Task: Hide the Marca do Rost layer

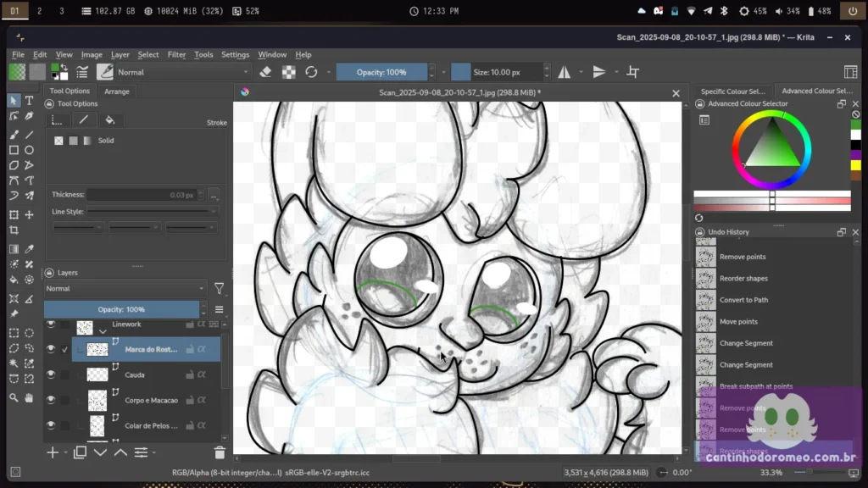Action: (51, 349)
